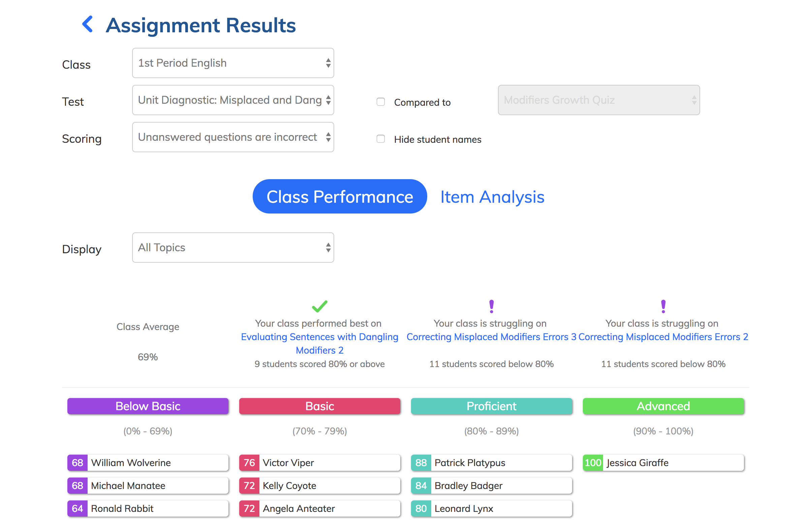Select student Michael Manatee
The height and width of the screenshot is (522, 812).
[148, 486]
